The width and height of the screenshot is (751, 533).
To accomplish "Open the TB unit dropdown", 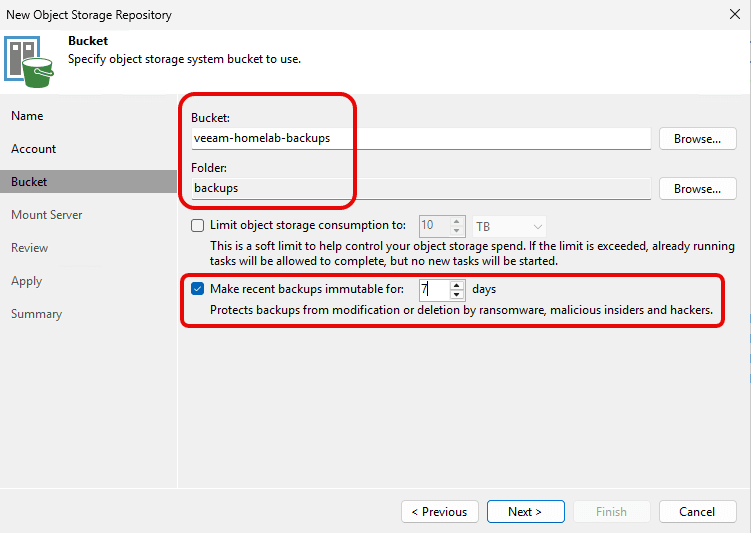I will click(x=508, y=226).
